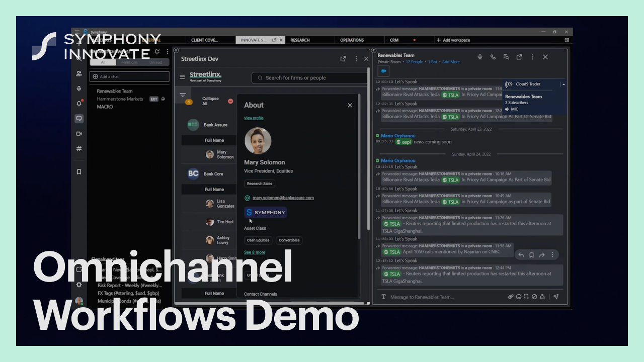
Task: Open notifications bell in the left sidebar
Action: pyautogui.click(x=79, y=104)
